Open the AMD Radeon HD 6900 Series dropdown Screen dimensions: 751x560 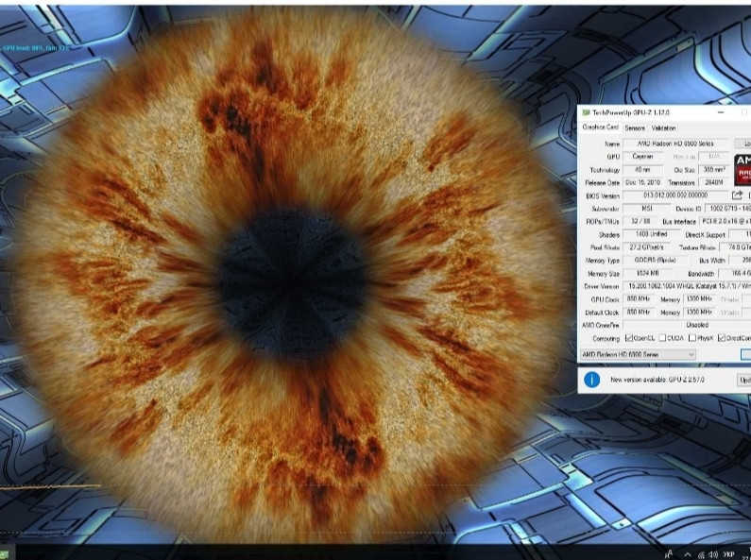638,354
